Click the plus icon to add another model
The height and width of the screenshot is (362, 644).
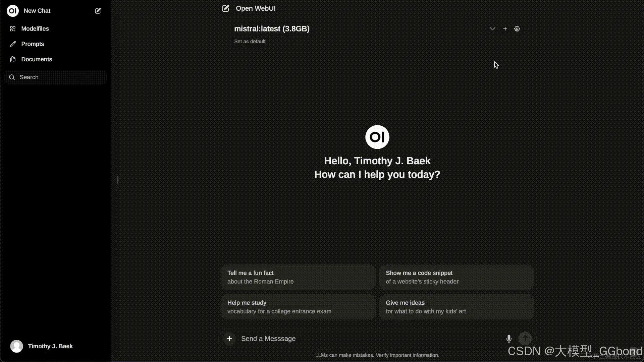[505, 29]
